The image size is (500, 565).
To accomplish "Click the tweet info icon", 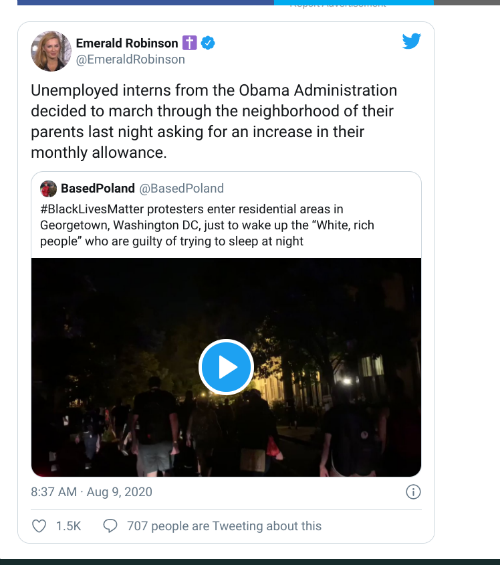I will [413, 492].
